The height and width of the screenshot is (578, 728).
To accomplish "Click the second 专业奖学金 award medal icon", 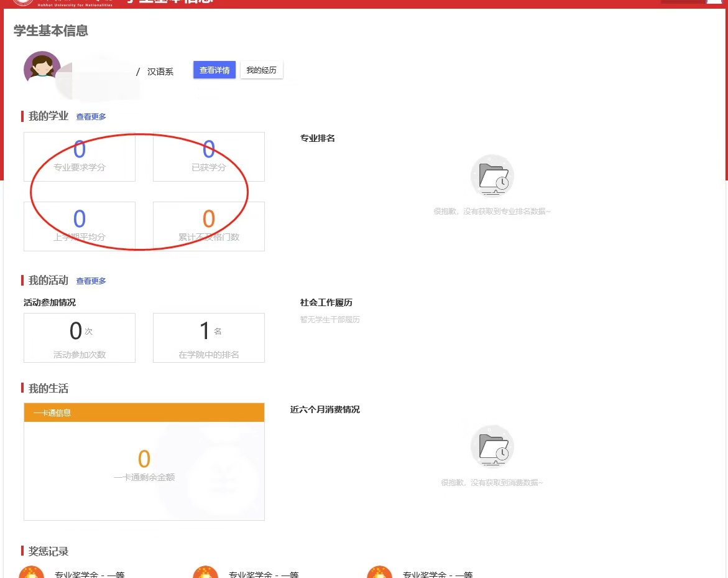I will 205,573.
